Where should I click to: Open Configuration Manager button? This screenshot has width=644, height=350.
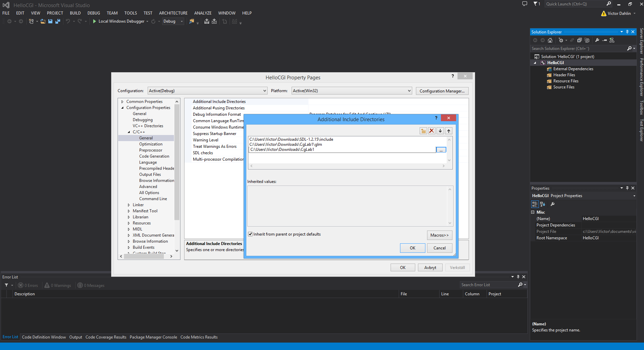click(x=442, y=91)
